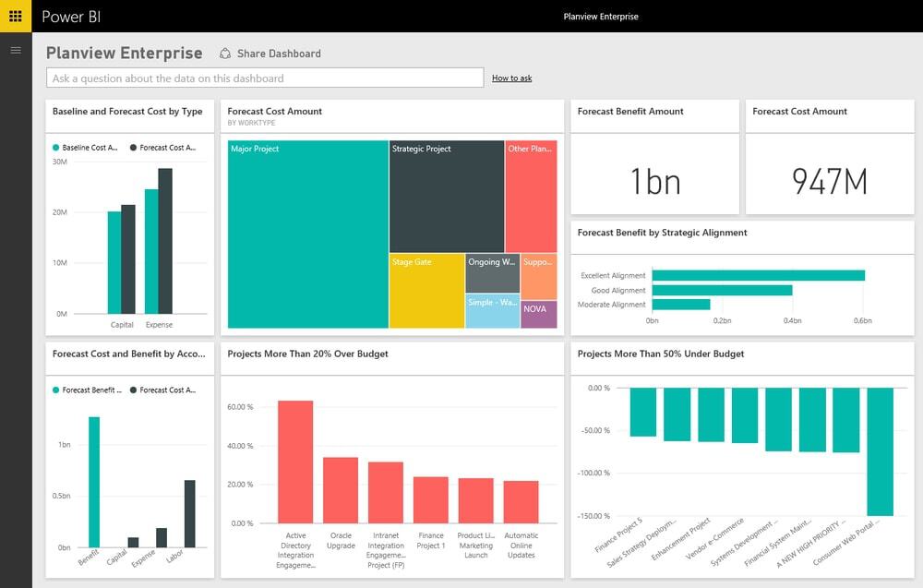Open Projects More Than 20% Over Budget title

tap(307, 354)
